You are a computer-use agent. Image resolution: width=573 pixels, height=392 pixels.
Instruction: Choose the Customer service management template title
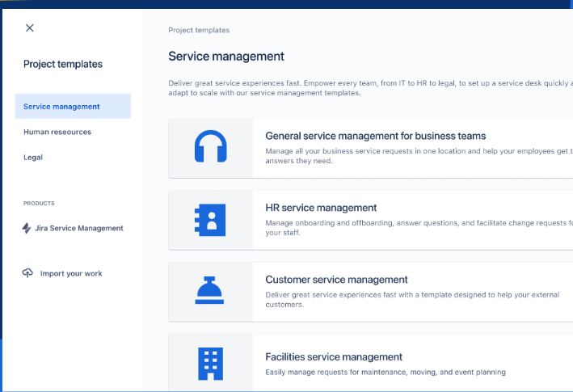[x=336, y=280]
